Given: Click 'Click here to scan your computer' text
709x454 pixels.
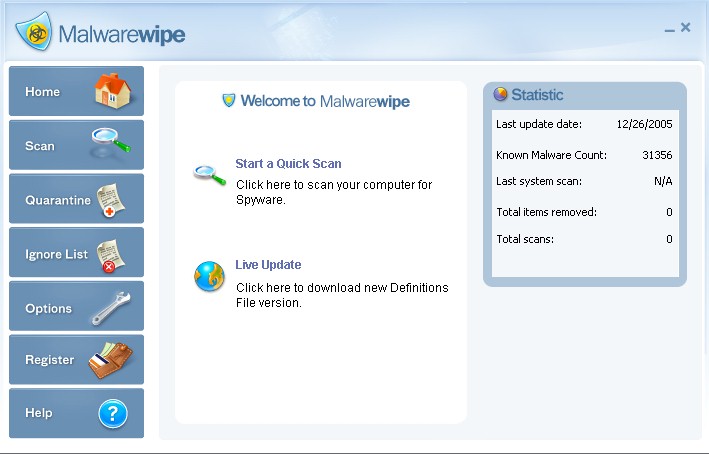Looking at the screenshot, I should (x=334, y=192).
